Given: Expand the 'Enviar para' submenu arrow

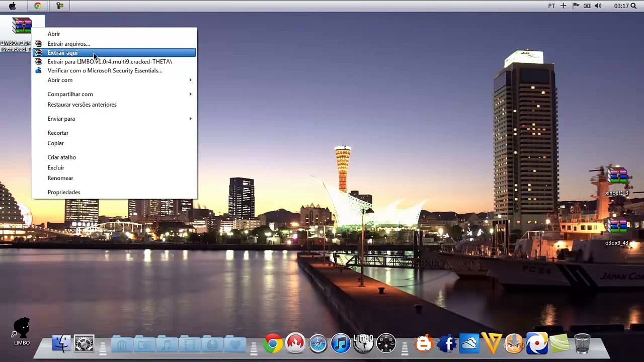Looking at the screenshot, I should 190,119.
